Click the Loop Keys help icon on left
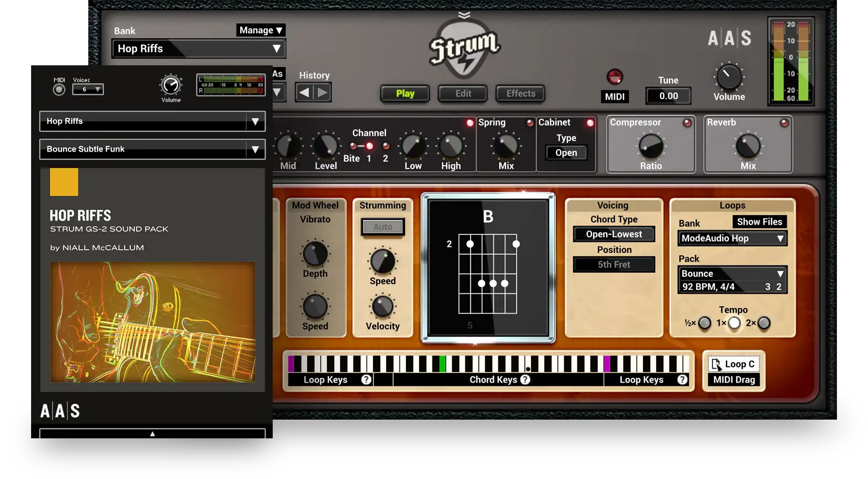Viewport: 868px width, 479px height. click(366, 379)
